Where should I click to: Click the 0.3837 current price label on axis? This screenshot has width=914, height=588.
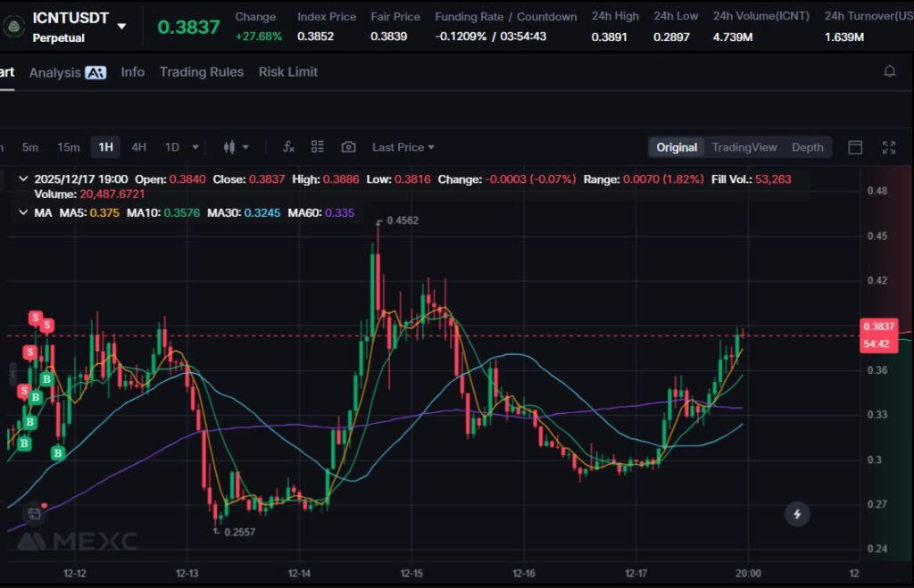(878, 327)
